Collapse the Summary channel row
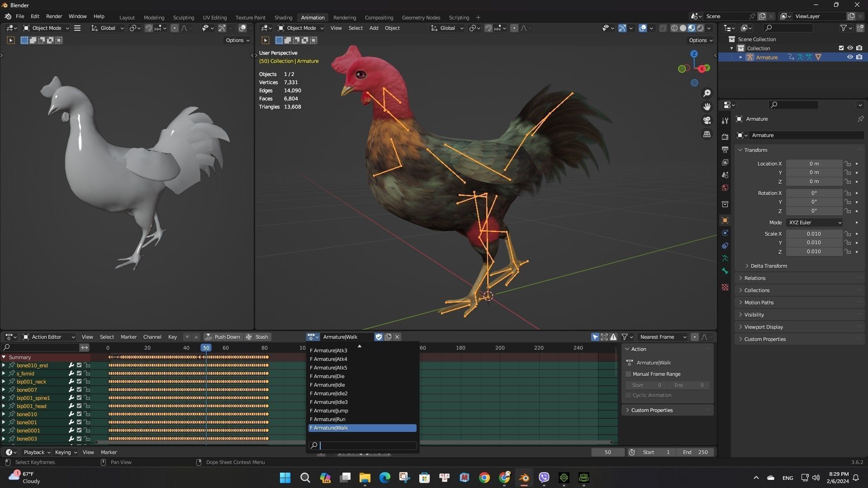868x488 pixels. tap(4, 357)
